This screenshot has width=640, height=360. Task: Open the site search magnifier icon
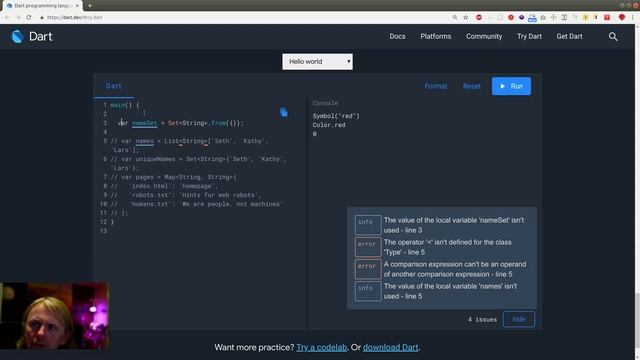coord(613,36)
